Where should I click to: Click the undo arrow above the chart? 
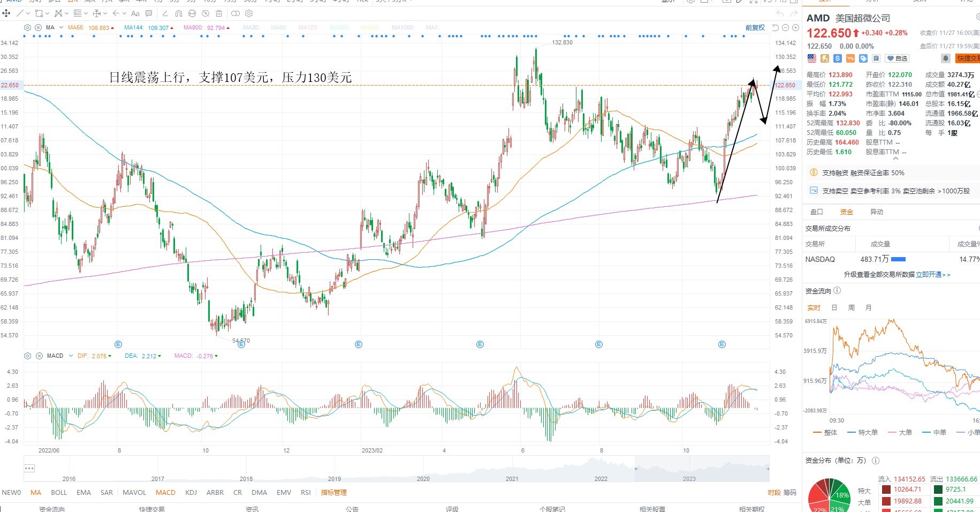coord(780,13)
